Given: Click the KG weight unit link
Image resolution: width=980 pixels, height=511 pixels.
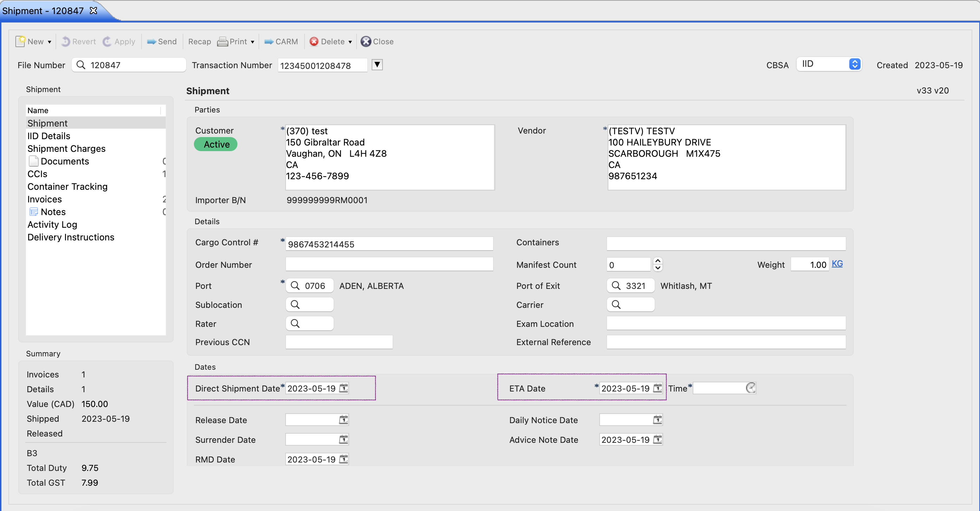Looking at the screenshot, I should [837, 264].
